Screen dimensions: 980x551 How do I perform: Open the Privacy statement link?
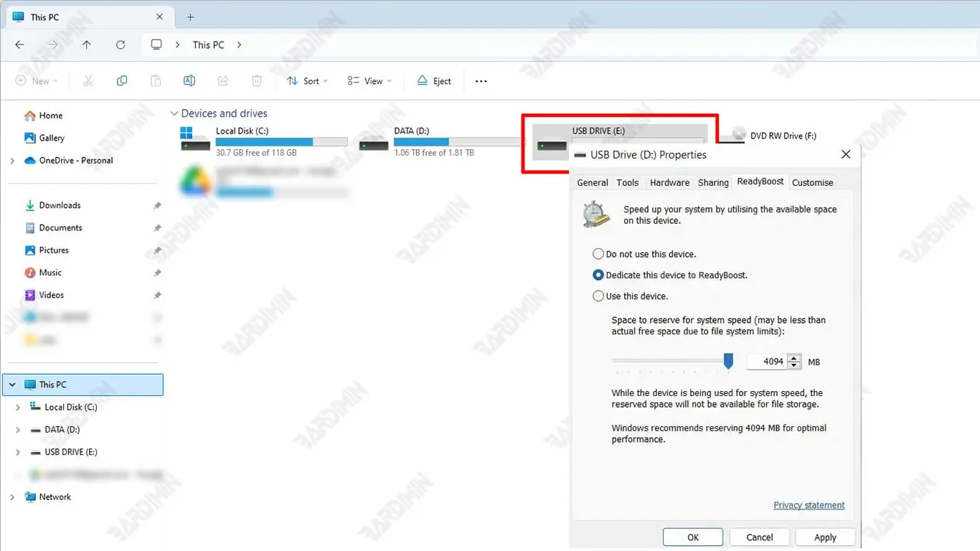pos(809,505)
